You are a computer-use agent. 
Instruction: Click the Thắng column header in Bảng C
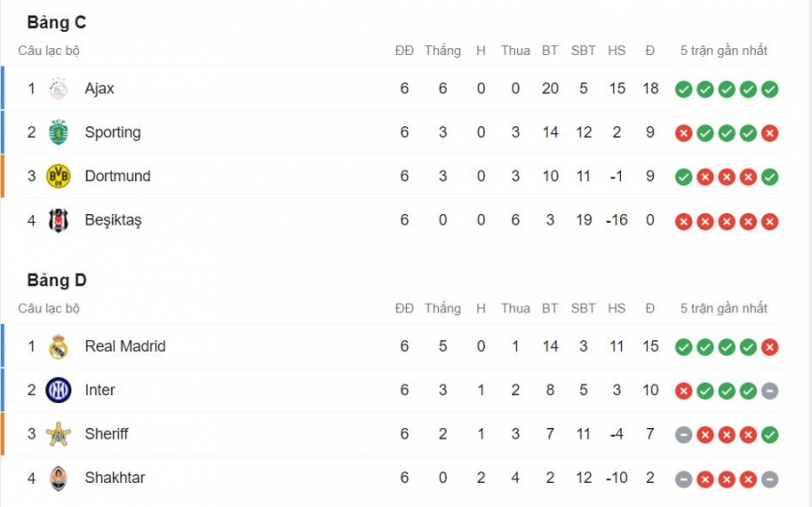click(443, 51)
